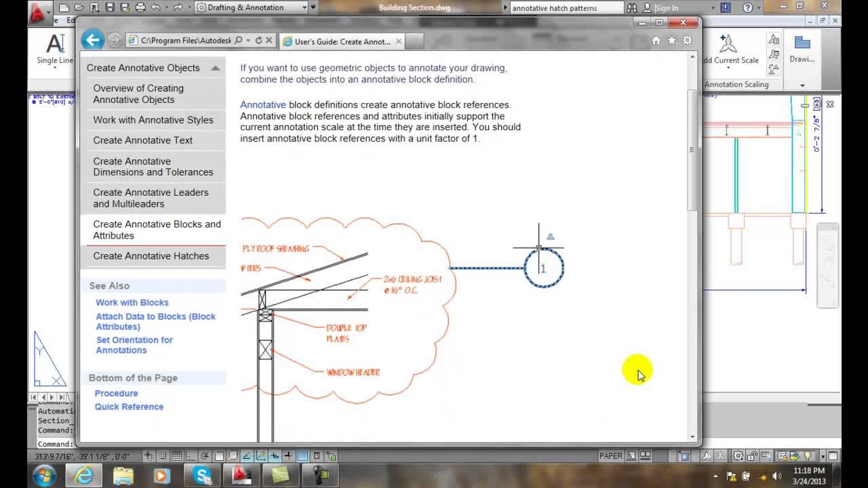
Task: Open the Windows Start button
Action: point(44,475)
